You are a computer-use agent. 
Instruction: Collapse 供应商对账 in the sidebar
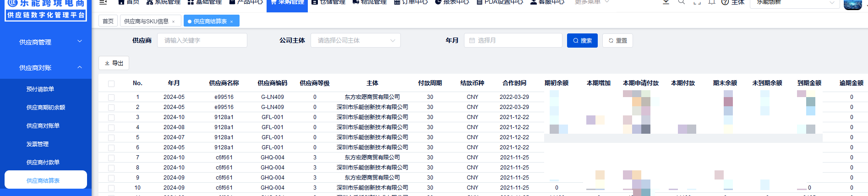coord(46,68)
